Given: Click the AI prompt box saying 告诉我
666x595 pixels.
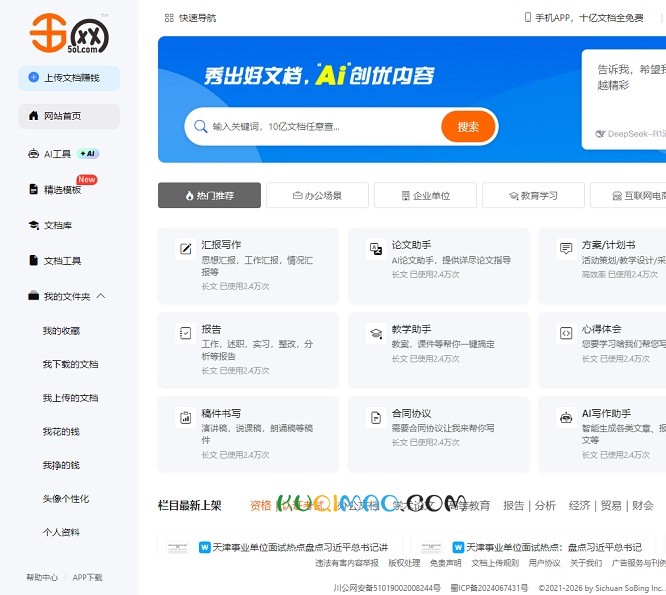Looking at the screenshot, I should [624, 99].
